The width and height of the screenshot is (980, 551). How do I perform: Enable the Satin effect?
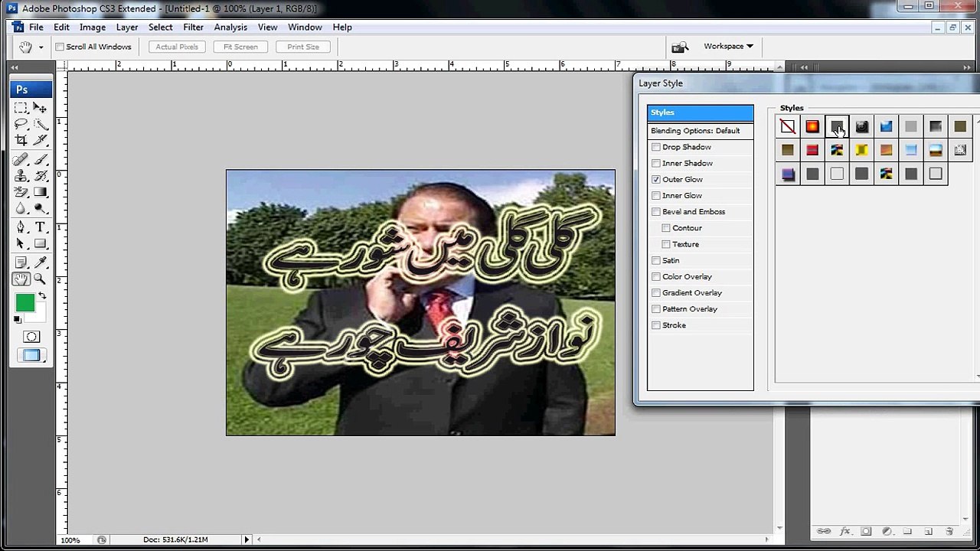pos(656,260)
